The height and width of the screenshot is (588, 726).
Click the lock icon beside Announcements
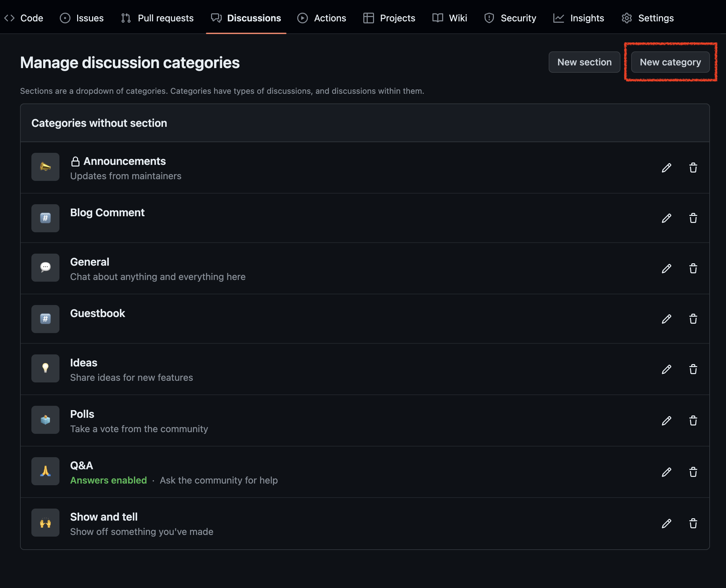(x=75, y=162)
